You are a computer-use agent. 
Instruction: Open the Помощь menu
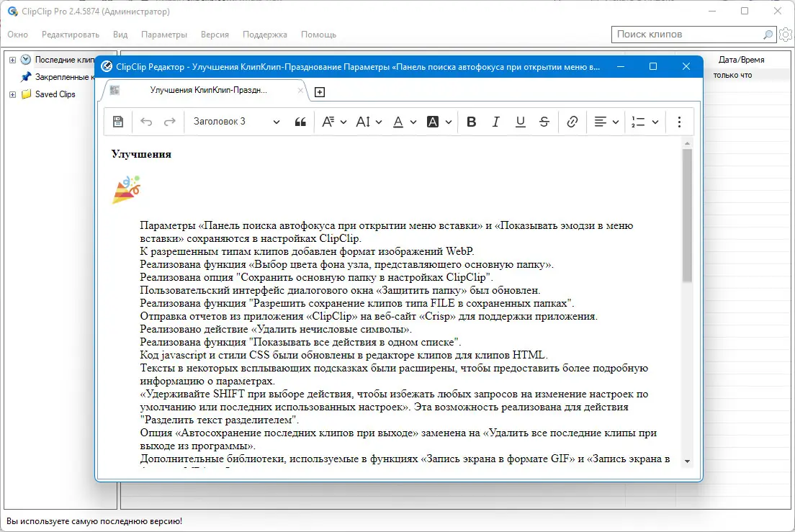pos(318,35)
